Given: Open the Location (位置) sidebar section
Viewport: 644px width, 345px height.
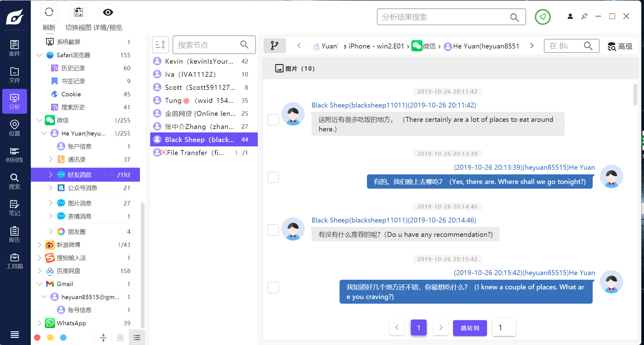Looking at the screenshot, I should click(x=14, y=128).
